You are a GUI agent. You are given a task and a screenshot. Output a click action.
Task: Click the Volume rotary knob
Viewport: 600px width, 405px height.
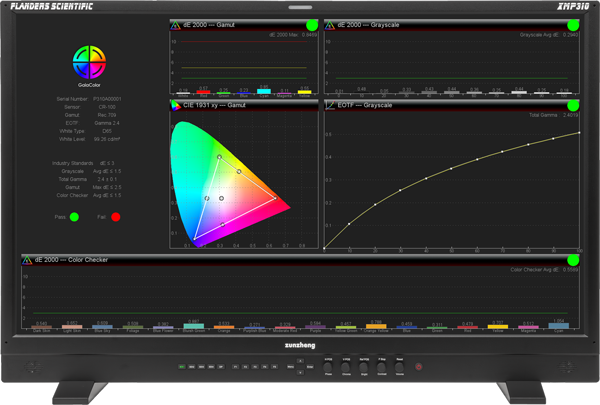coord(399,367)
